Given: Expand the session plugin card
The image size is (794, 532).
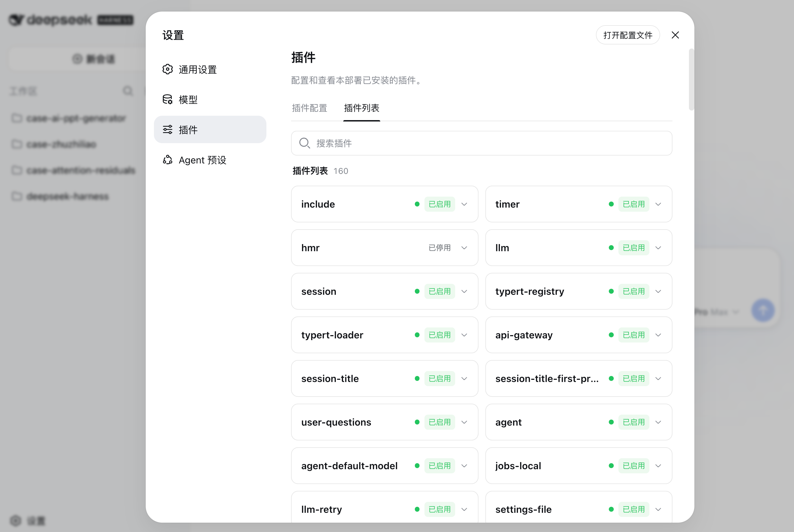Looking at the screenshot, I should (464, 291).
